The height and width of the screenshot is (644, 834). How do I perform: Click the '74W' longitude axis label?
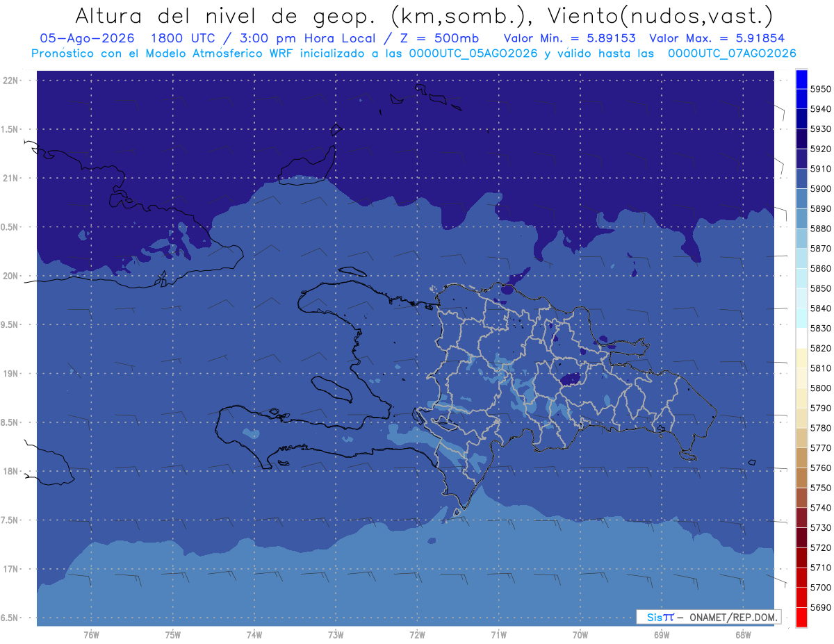[254, 635]
